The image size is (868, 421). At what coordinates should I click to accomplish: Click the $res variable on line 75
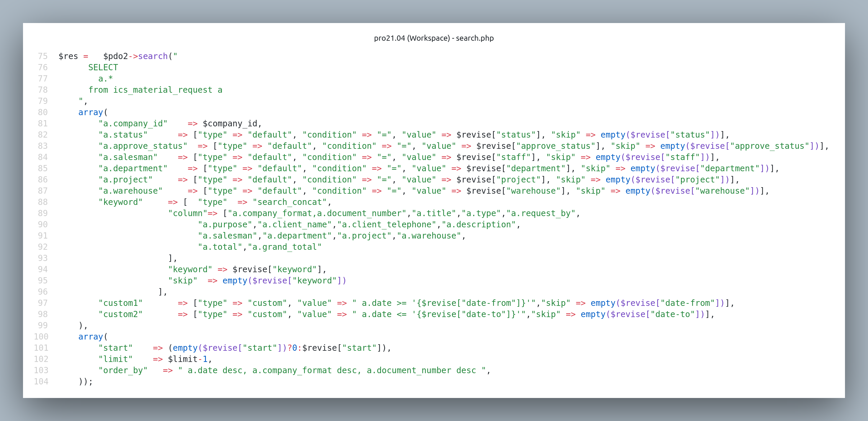click(x=68, y=56)
